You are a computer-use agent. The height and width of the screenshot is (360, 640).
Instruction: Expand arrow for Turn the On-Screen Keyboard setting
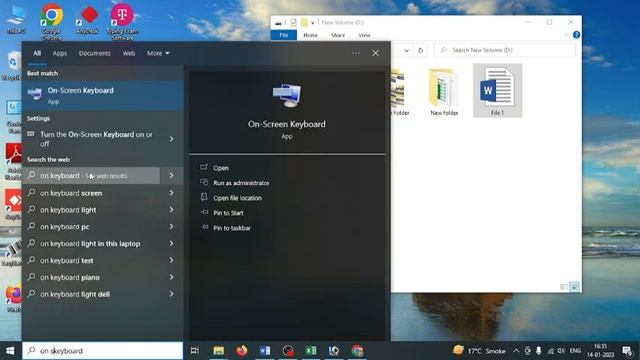171,139
